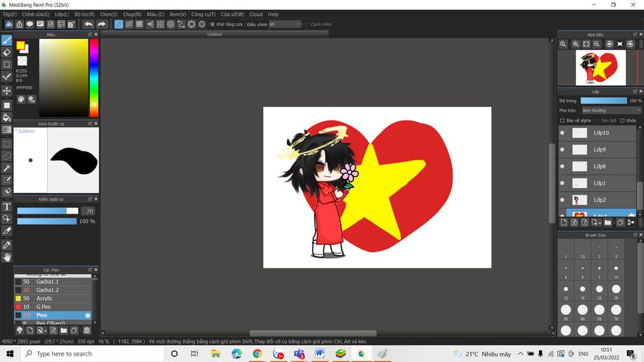Open the Chỉnh sửa(E) edit menu
The height and width of the screenshot is (362, 644).
(36, 14)
